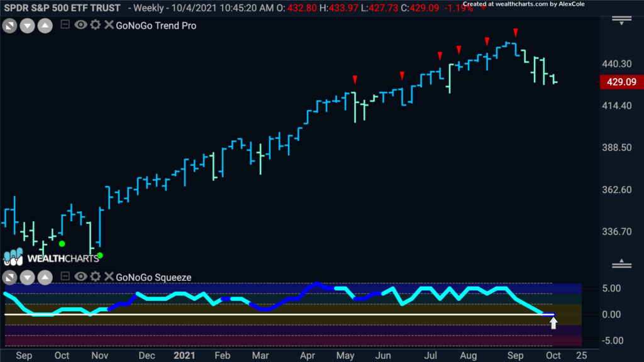Screen dimensions: 644x362
Task: Click the Sep 2020 label on time axis
Action: click(x=24, y=356)
